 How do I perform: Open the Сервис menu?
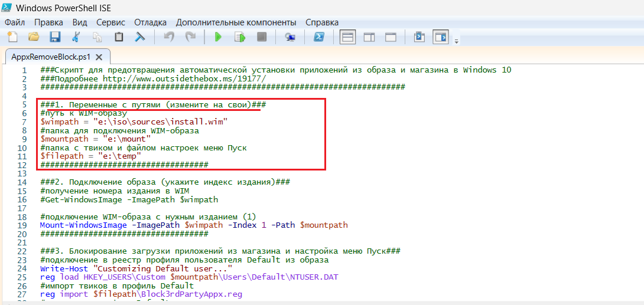pyautogui.click(x=111, y=22)
